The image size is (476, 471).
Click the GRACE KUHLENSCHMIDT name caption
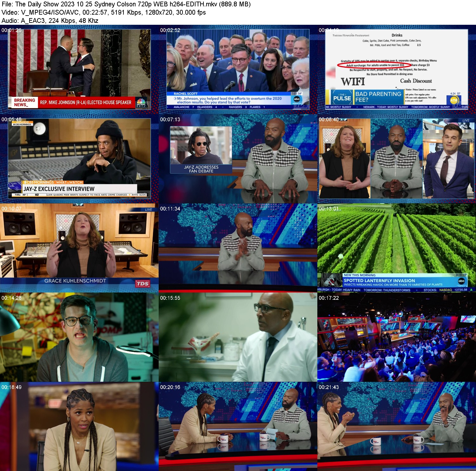coord(75,281)
